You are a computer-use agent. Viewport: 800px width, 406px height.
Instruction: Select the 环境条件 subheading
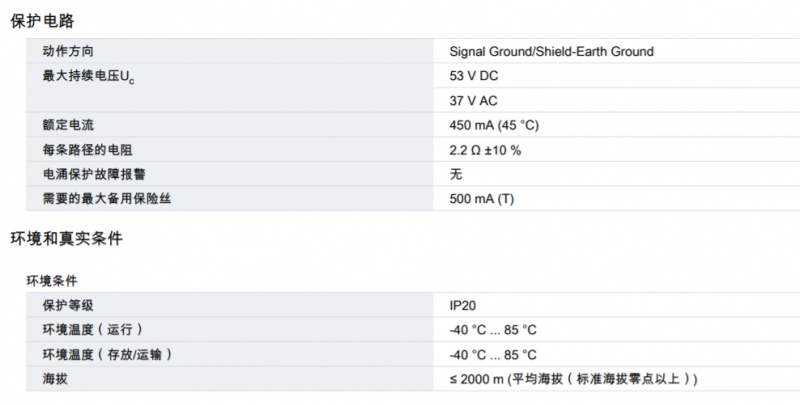pos(52,281)
